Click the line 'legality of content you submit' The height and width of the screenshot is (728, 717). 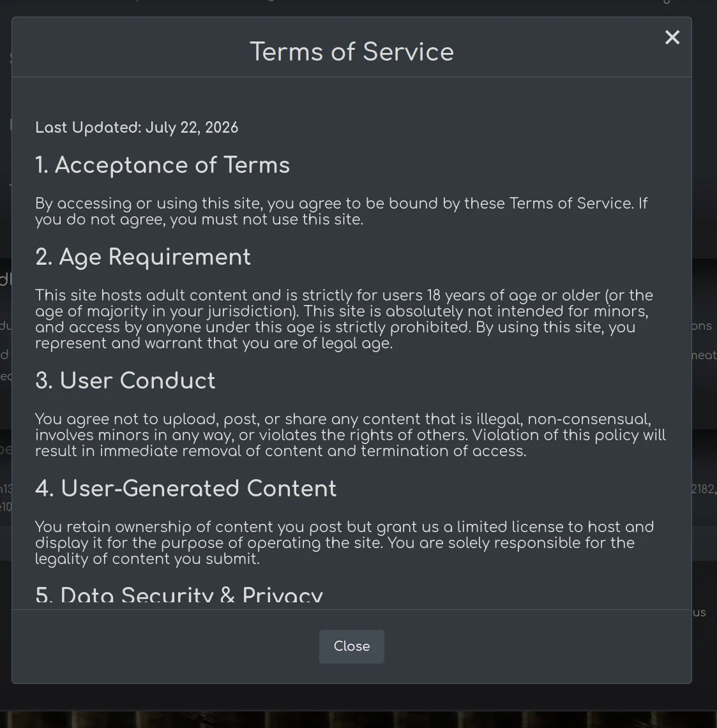point(147,559)
